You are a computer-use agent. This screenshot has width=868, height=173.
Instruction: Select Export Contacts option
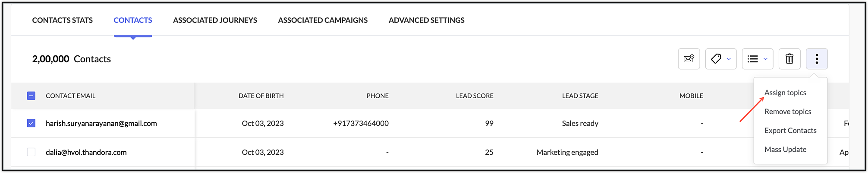[x=790, y=131]
